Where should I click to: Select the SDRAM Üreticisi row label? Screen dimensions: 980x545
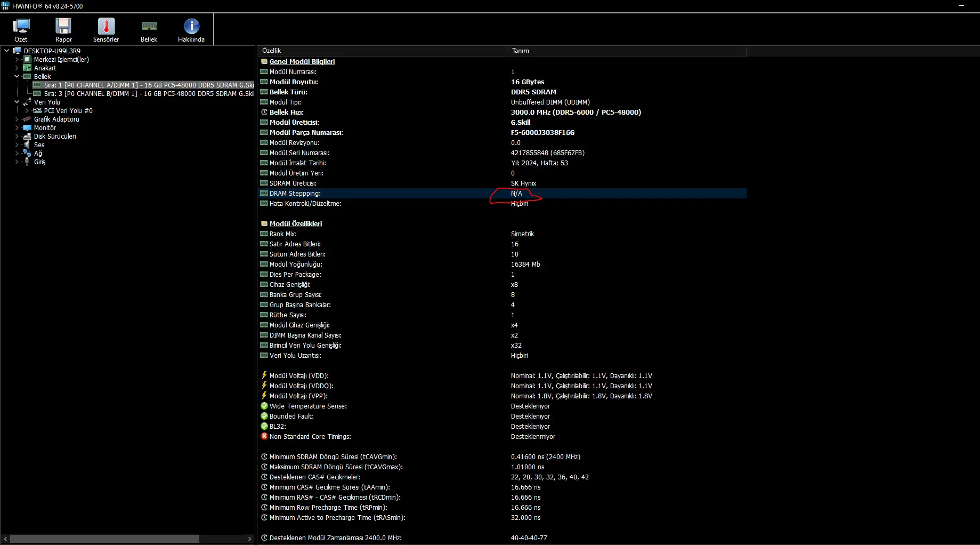pyautogui.click(x=293, y=183)
